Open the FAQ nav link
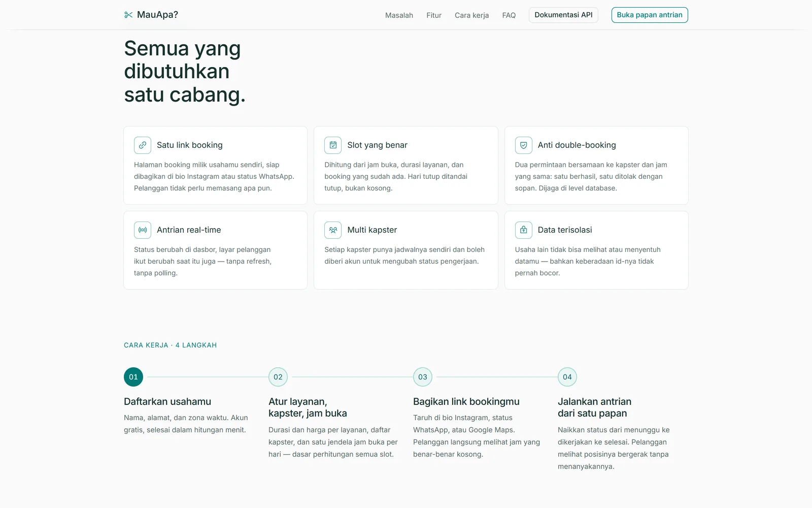This screenshot has height=508, width=812. click(x=509, y=15)
